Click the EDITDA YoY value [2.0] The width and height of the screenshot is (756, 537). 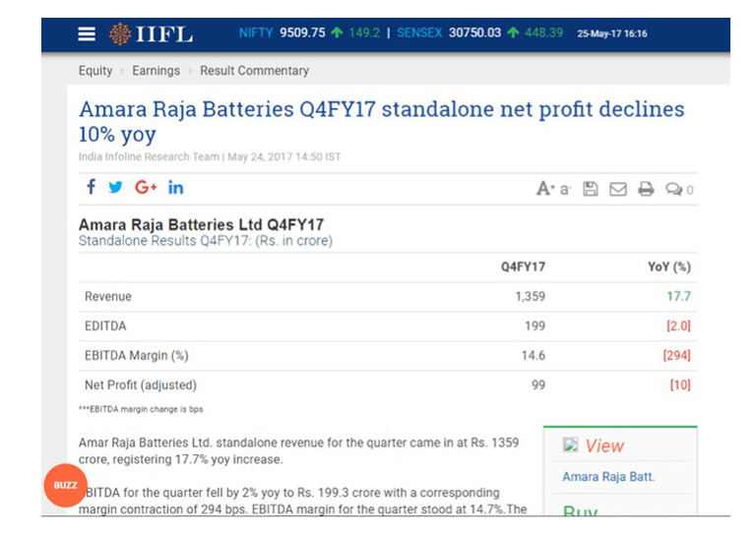coord(678,327)
